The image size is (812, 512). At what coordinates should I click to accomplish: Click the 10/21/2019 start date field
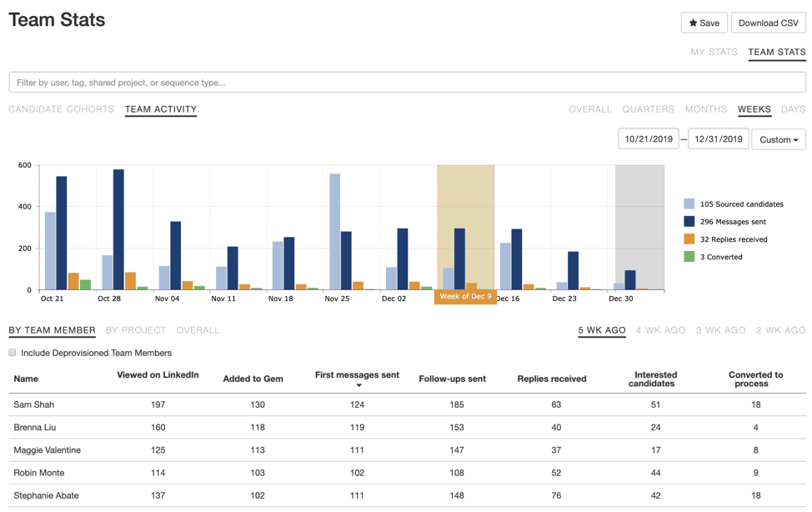pos(648,138)
